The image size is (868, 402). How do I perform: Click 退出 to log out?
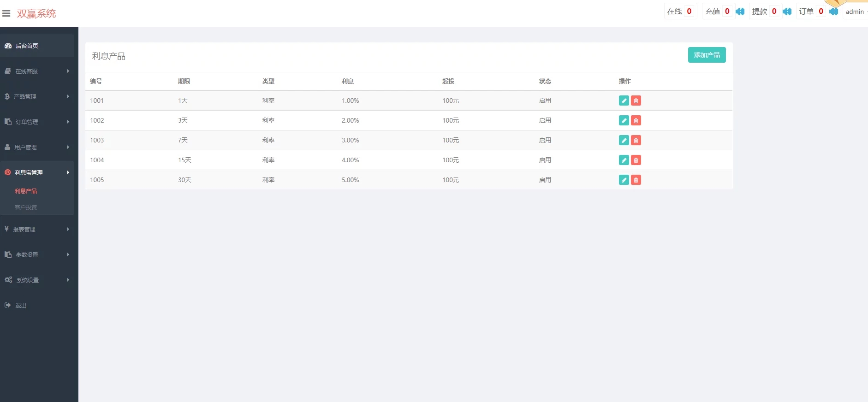pos(21,305)
